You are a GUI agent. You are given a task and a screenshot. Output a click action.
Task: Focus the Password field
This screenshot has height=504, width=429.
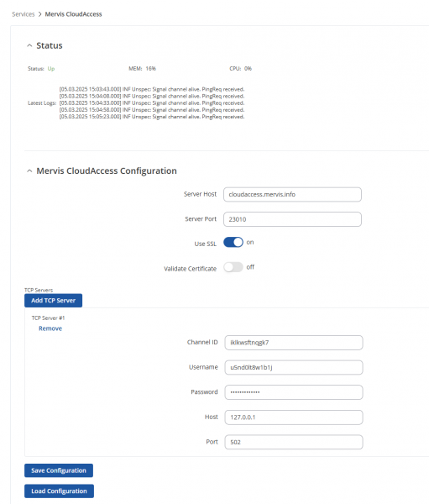click(294, 392)
